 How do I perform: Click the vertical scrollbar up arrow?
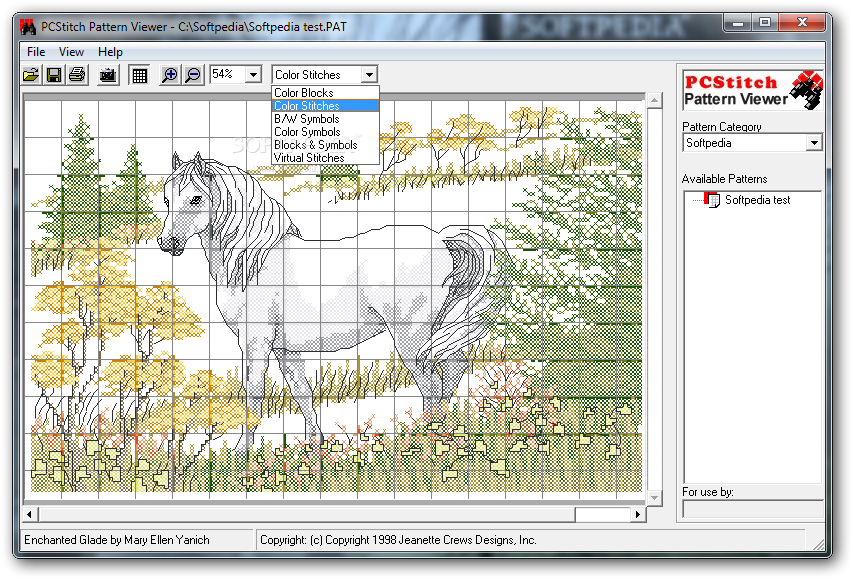[654, 100]
